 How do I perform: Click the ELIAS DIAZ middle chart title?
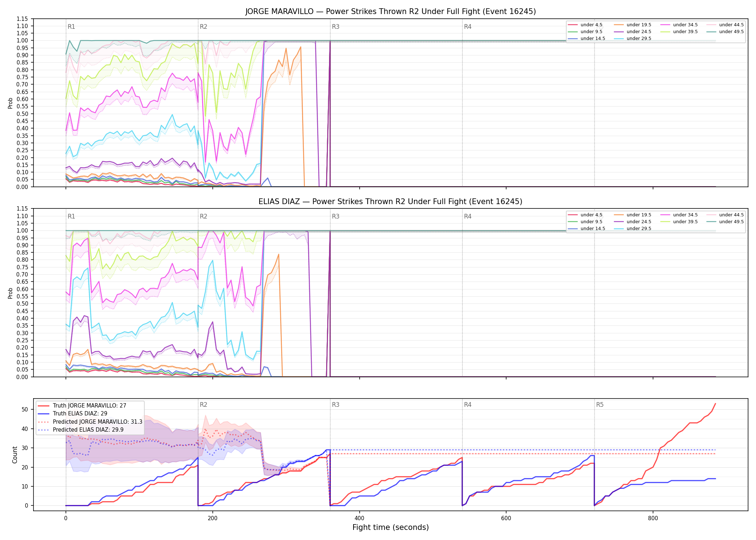click(391, 202)
